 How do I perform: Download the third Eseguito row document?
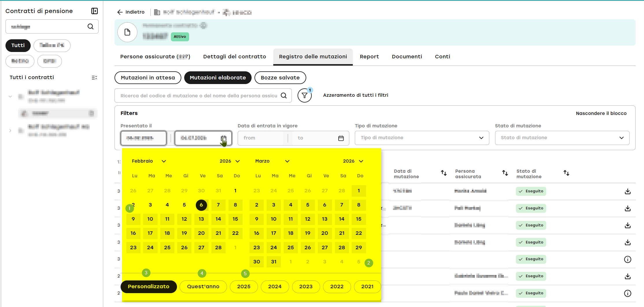628,226
